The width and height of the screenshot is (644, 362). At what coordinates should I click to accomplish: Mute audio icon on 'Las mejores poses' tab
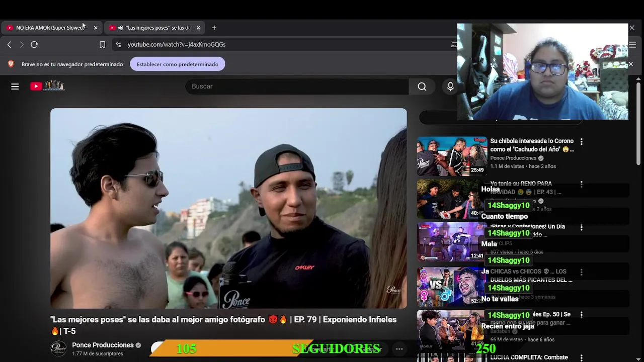click(120, 28)
